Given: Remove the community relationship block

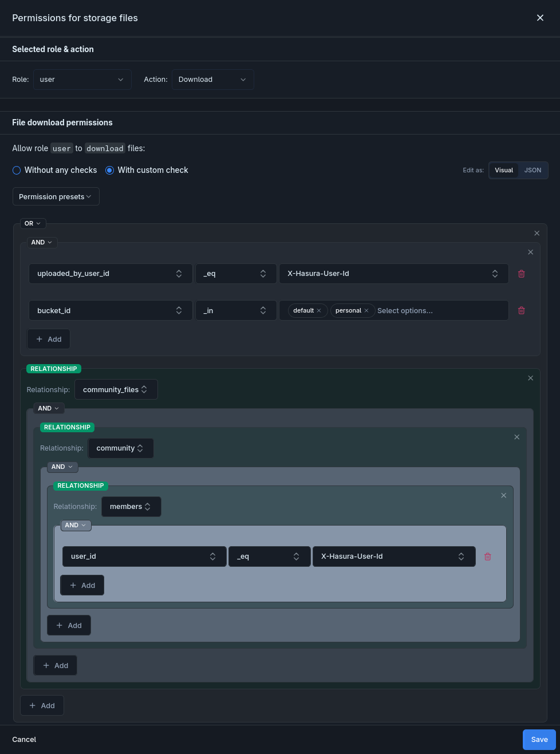Looking at the screenshot, I should point(516,437).
